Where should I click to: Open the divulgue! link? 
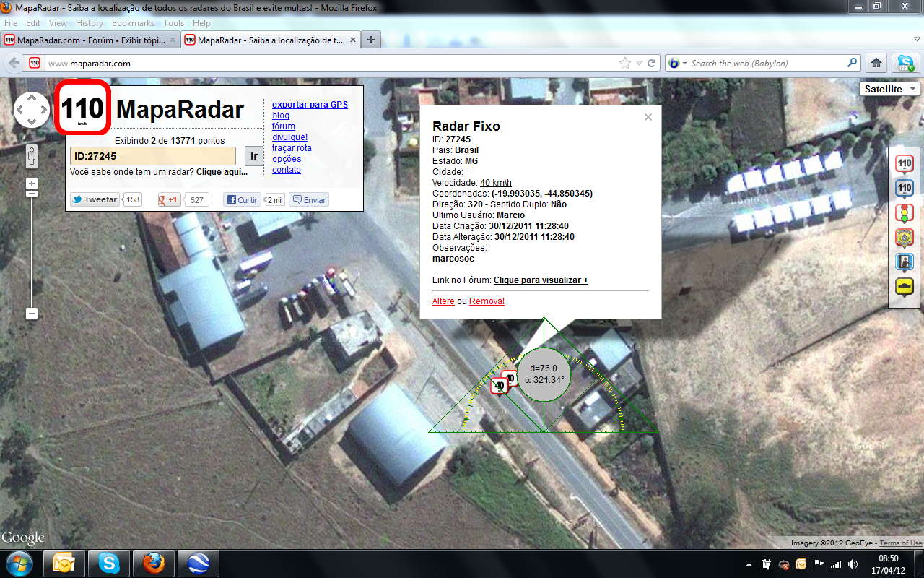pos(289,137)
